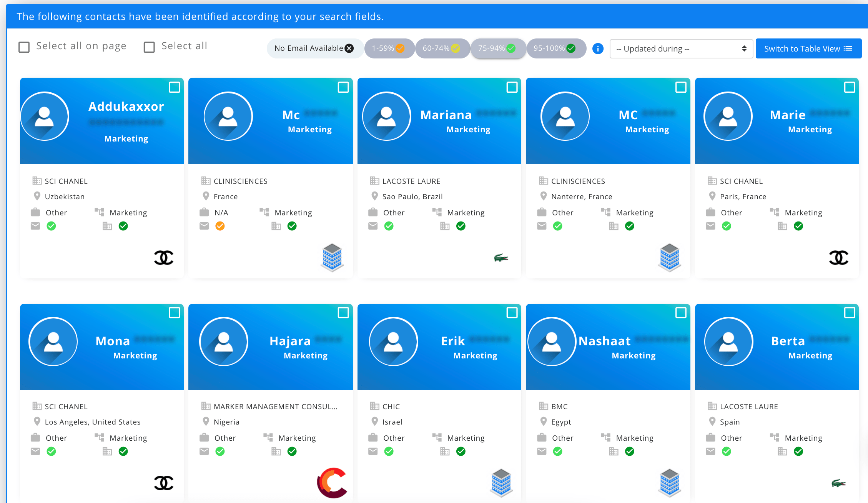Click the building logo on Nashaat card

tap(670, 483)
